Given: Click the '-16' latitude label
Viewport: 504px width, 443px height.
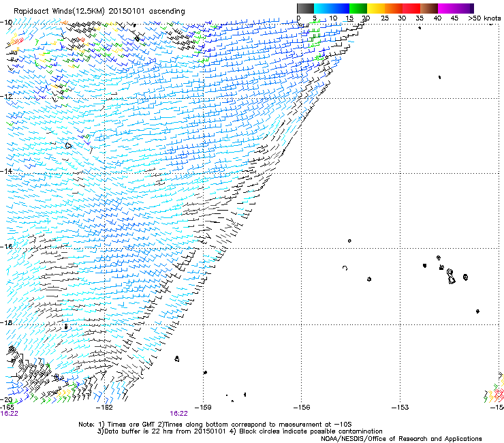Looking at the screenshot, I should (x=6, y=247).
